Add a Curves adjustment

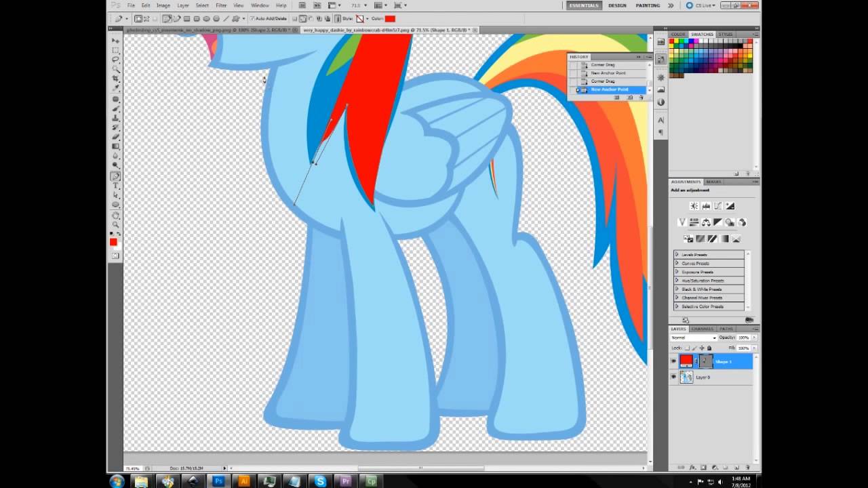point(718,205)
